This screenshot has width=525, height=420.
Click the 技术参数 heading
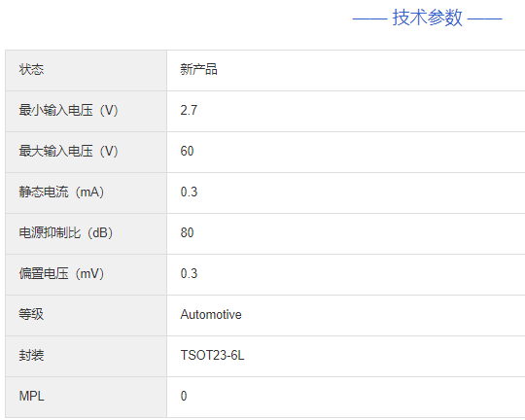click(x=427, y=17)
